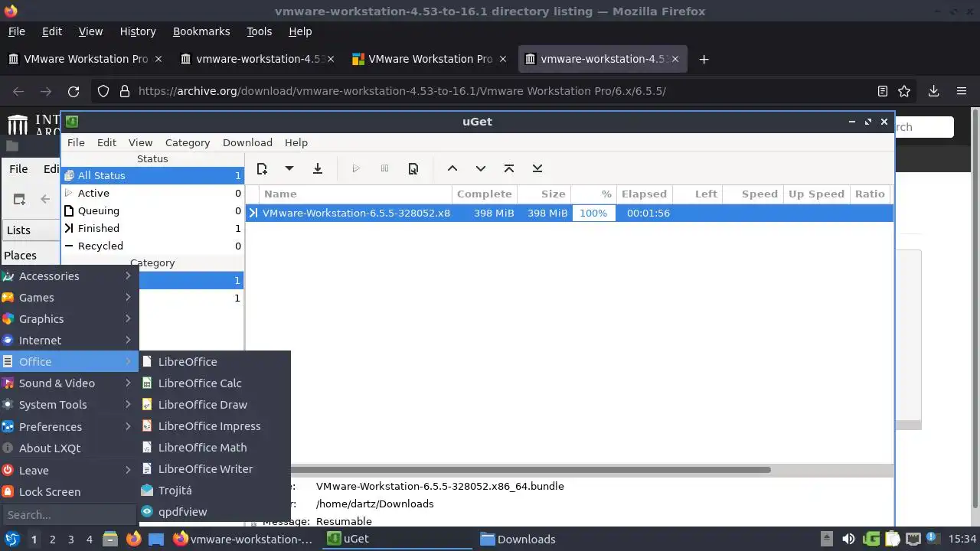This screenshot has height=551, width=980.
Task: Move download down with the down chevron
Action: (x=481, y=168)
